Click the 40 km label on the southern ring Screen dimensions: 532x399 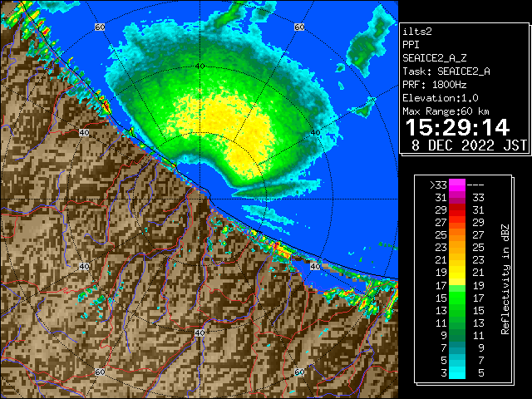199,332
